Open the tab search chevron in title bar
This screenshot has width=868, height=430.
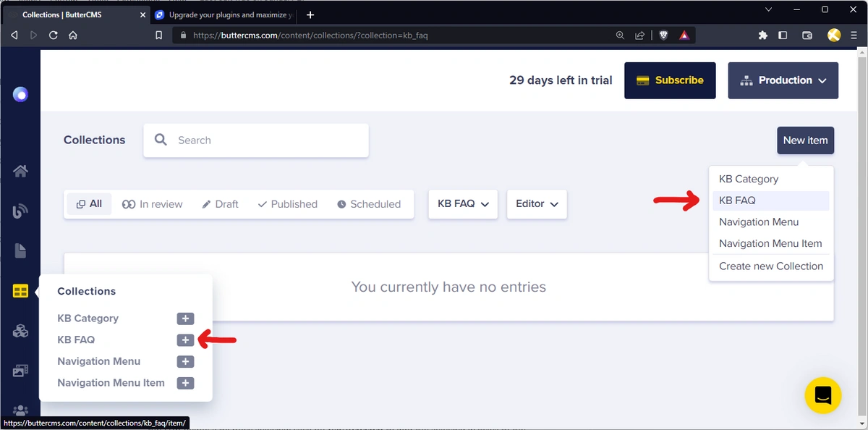(770, 10)
